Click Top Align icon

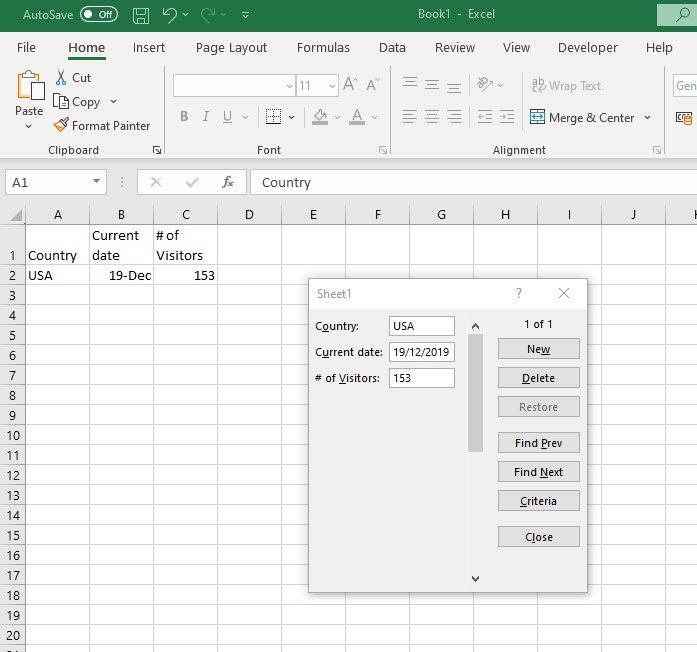pyautogui.click(x=410, y=84)
